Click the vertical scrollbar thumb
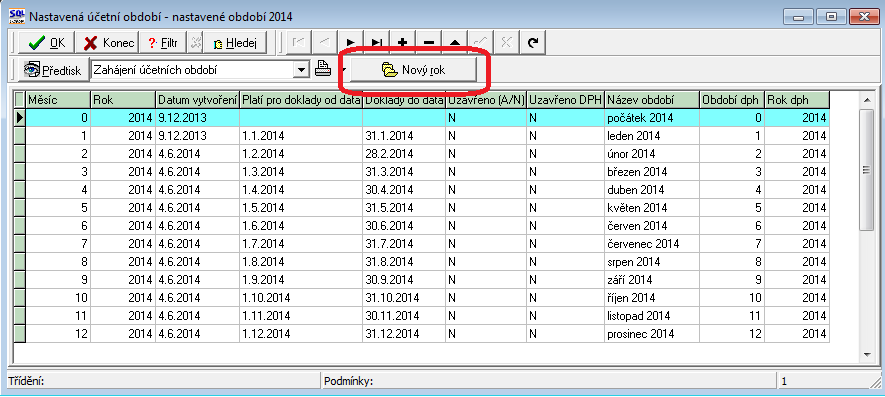The height and width of the screenshot is (397, 885). (x=867, y=169)
